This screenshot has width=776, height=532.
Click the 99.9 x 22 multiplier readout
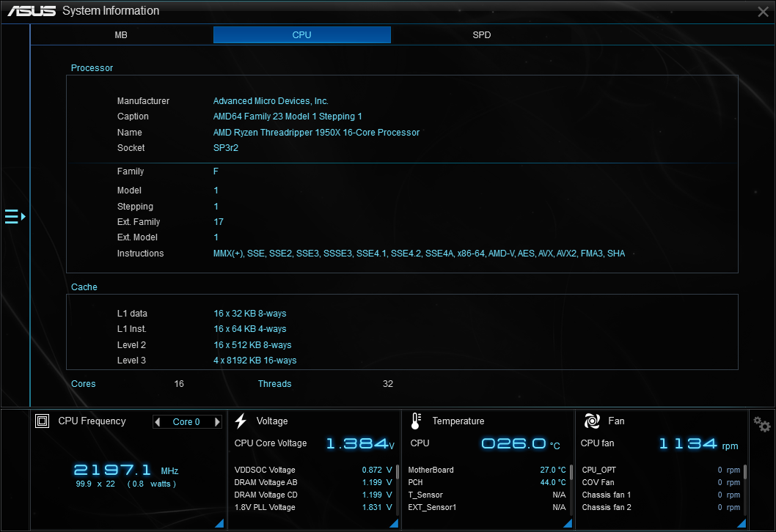coord(95,484)
